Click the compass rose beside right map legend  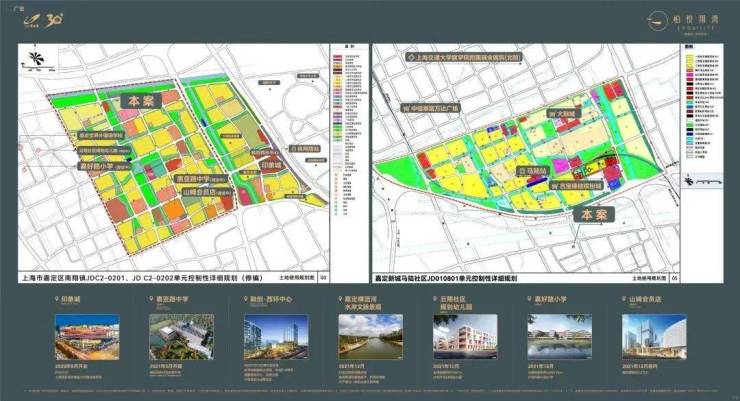[689, 181]
